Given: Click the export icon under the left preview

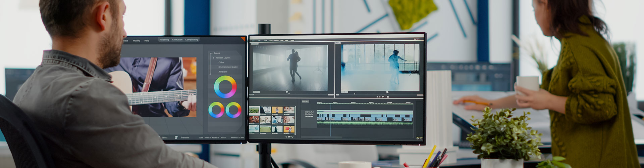Looking at the screenshot, I should click(x=289, y=92).
